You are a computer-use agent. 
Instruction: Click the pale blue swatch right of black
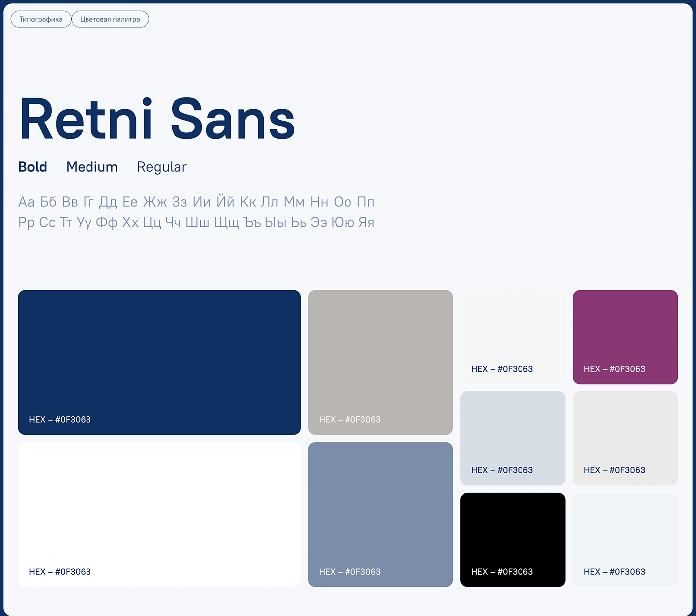tap(625, 539)
